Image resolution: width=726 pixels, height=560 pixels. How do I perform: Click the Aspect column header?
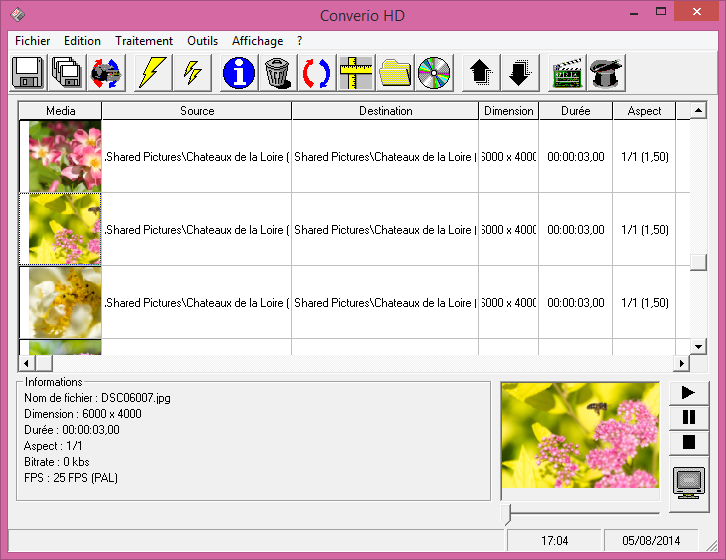(644, 111)
